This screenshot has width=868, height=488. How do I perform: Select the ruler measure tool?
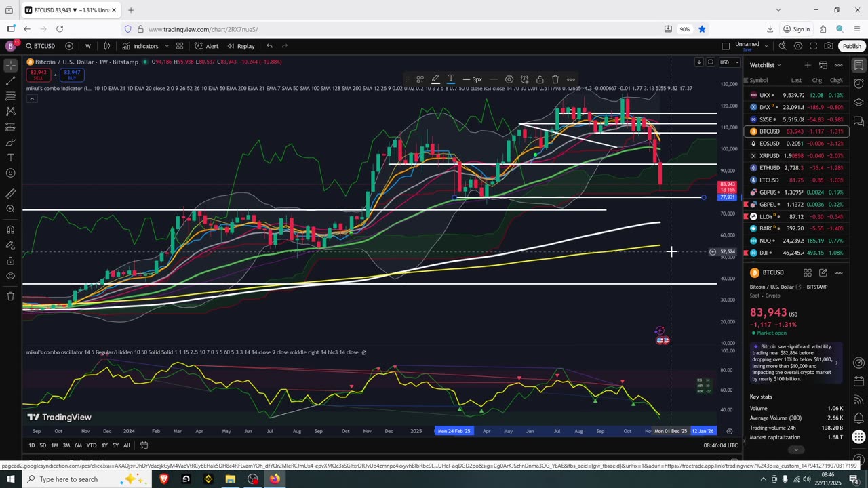click(10, 194)
